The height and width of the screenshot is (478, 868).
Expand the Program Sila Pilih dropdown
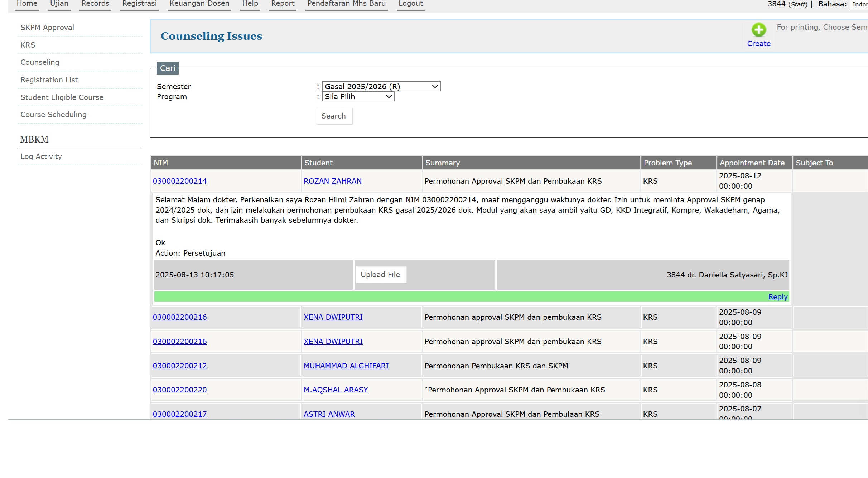click(358, 97)
